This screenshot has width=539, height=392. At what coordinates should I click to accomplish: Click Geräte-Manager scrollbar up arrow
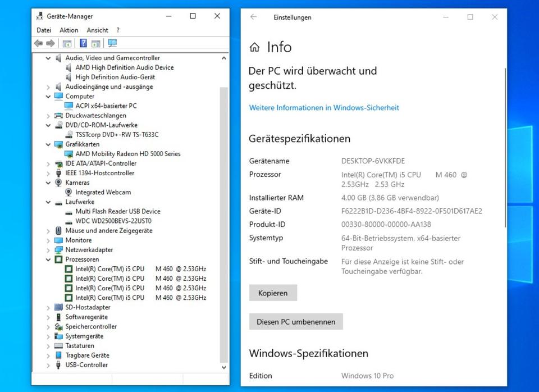(x=224, y=58)
